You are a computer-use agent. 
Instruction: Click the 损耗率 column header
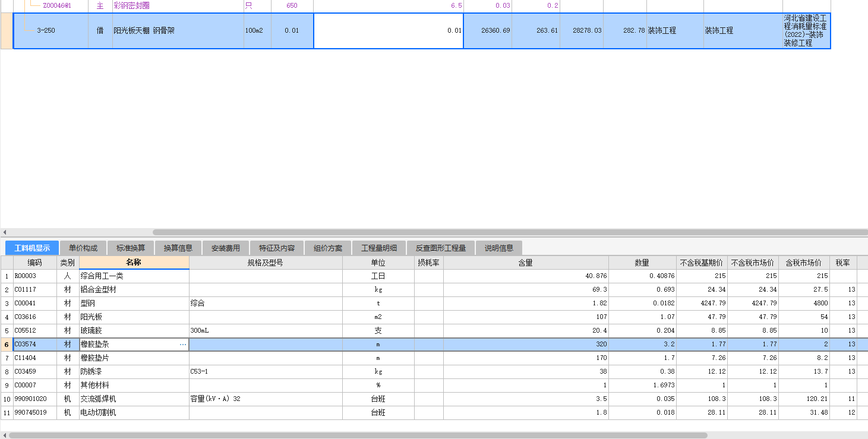[428, 263]
